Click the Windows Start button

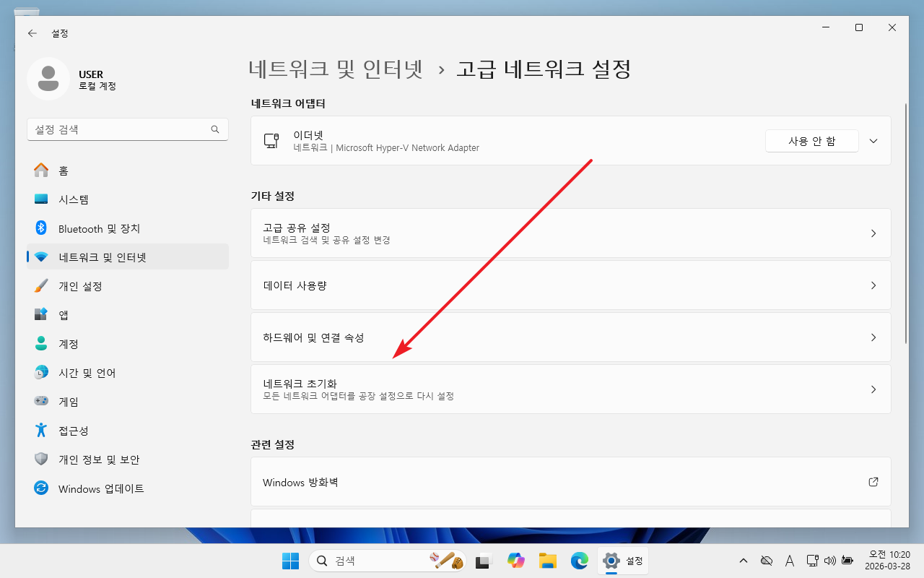point(290,561)
